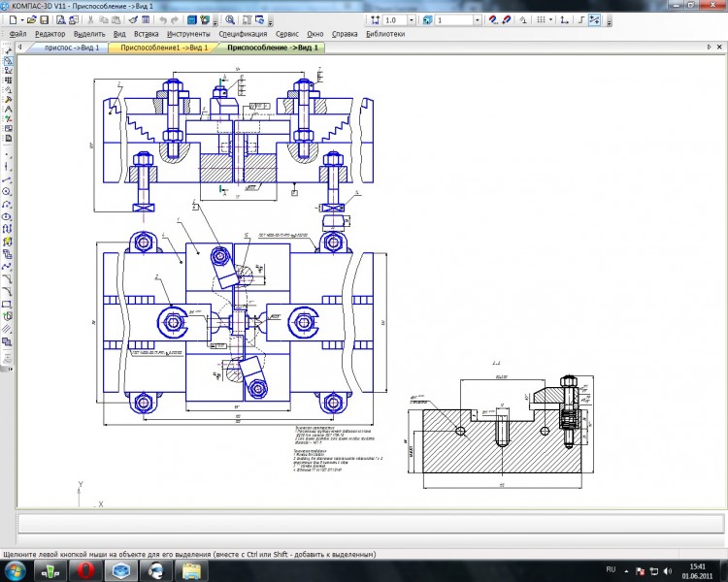The width and height of the screenshot is (728, 582).
Task: Open the Выделить menu
Action: pos(89,34)
